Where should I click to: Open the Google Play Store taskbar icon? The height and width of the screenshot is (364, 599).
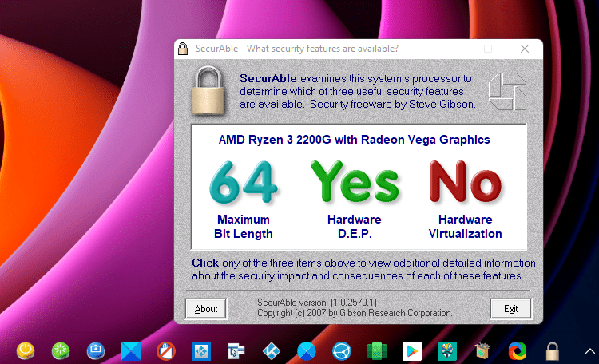[x=412, y=351]
